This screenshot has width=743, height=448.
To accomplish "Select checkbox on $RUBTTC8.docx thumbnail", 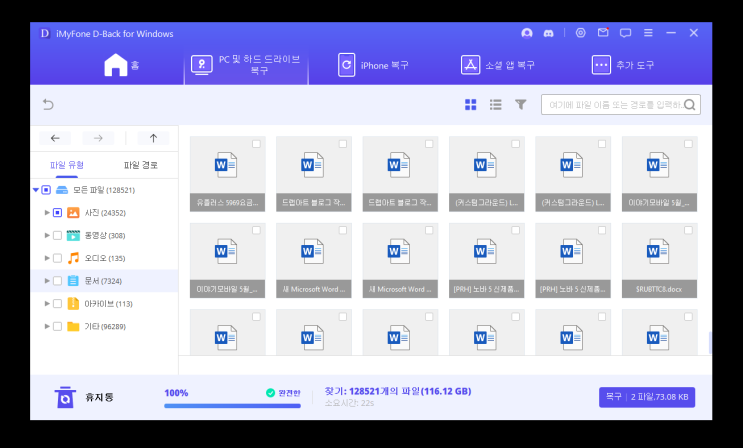I will tap(688, 230).
